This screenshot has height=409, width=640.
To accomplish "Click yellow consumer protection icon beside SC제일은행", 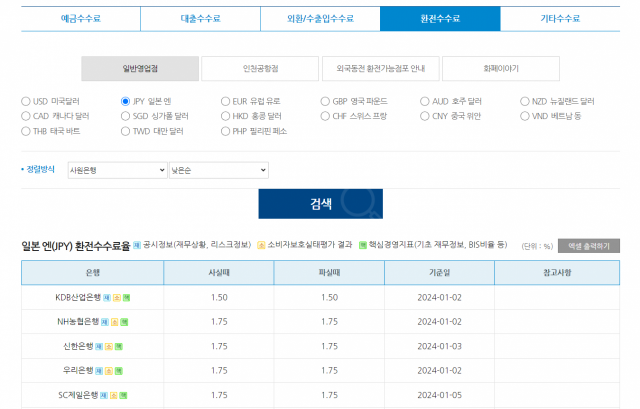I will [113, 395].
